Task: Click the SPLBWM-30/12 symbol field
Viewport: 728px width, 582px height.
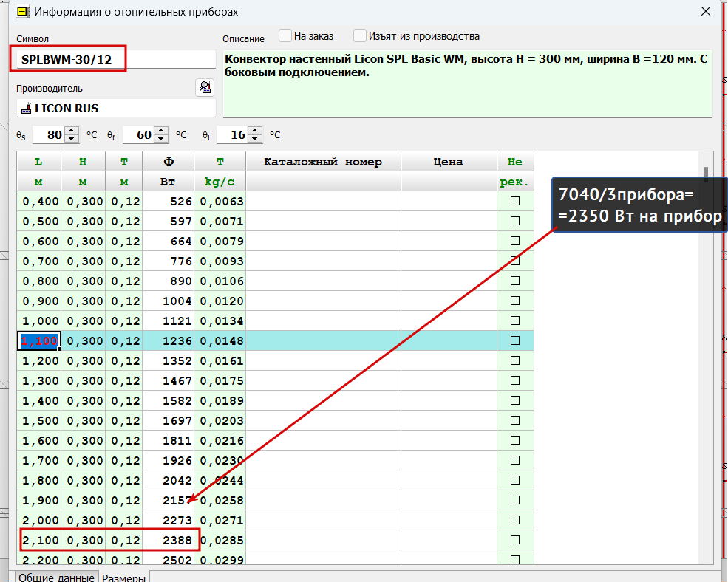Action: pos(116,59)
